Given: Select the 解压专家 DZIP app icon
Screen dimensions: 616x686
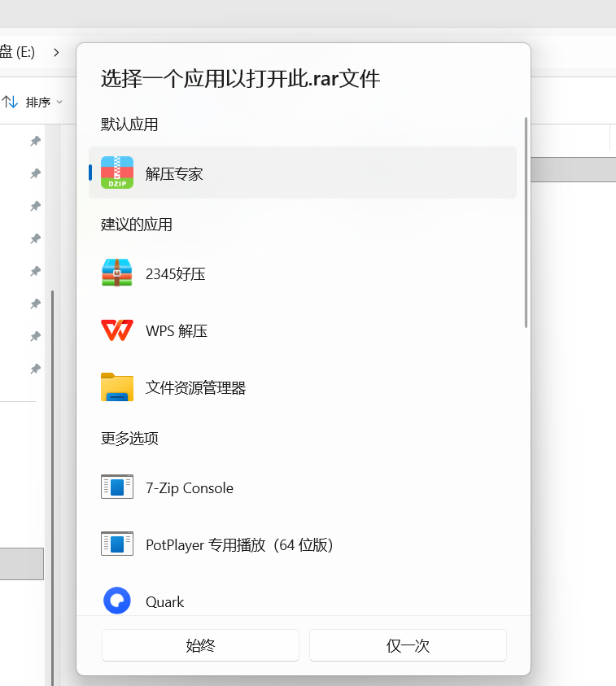Looking at the screenshot, I should (117, 173).
